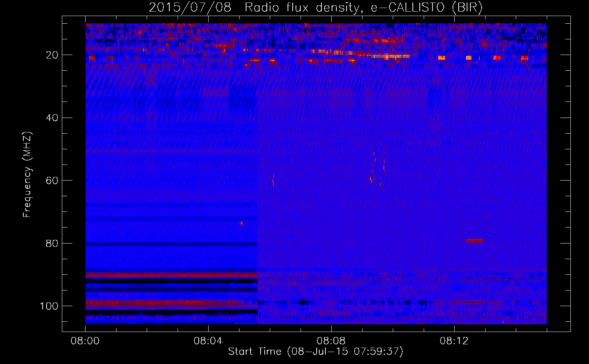The image size is (589, 364).
Task: Click the '08:04' time tick label
Action: [x=208, y=341]
